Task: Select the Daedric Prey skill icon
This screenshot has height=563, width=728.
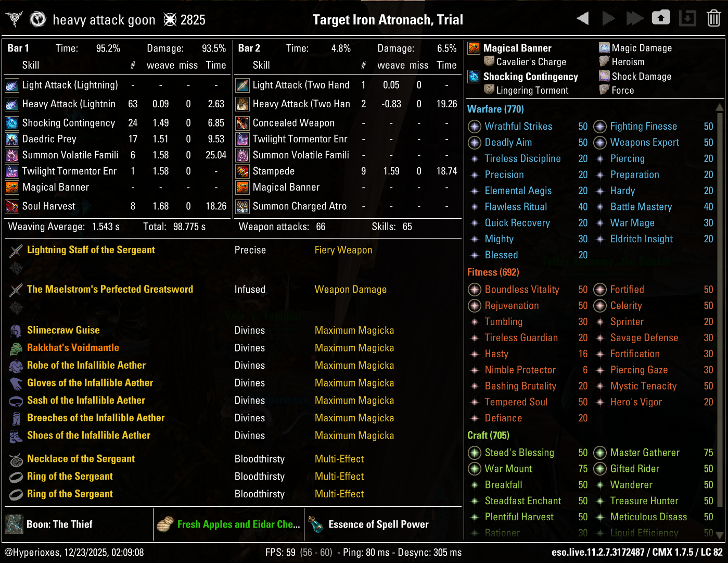Action: [11, 139]
